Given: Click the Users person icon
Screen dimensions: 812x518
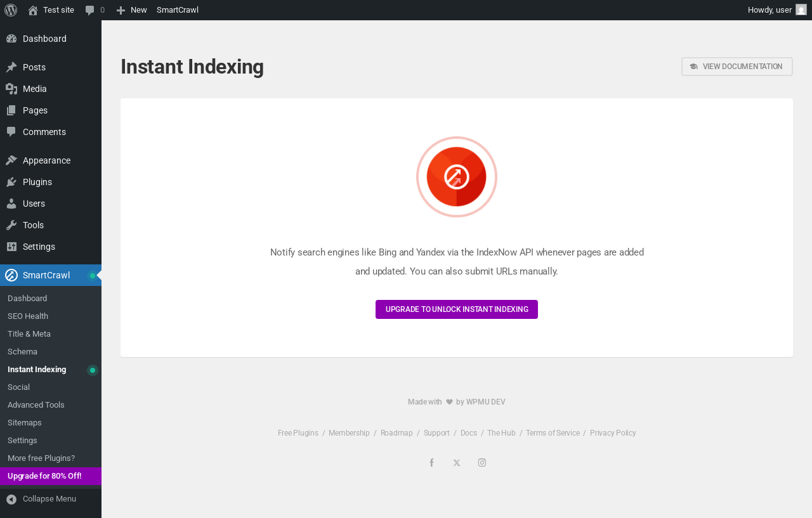Looking at the screenshot, I should (11, 204).
